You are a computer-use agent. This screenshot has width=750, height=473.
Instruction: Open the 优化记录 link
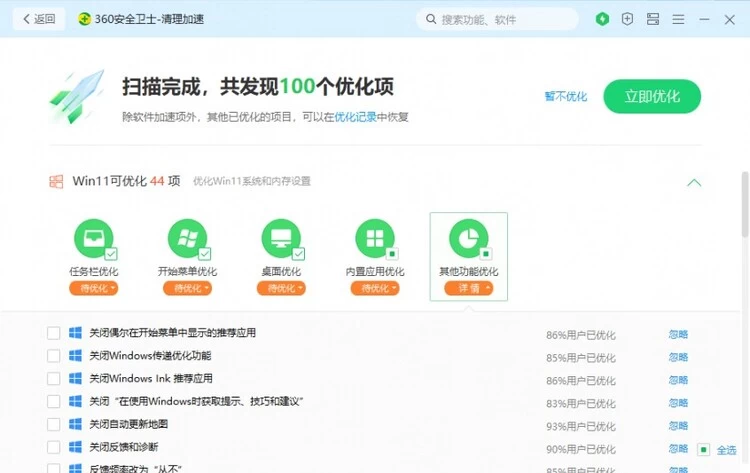click(355, 117)
